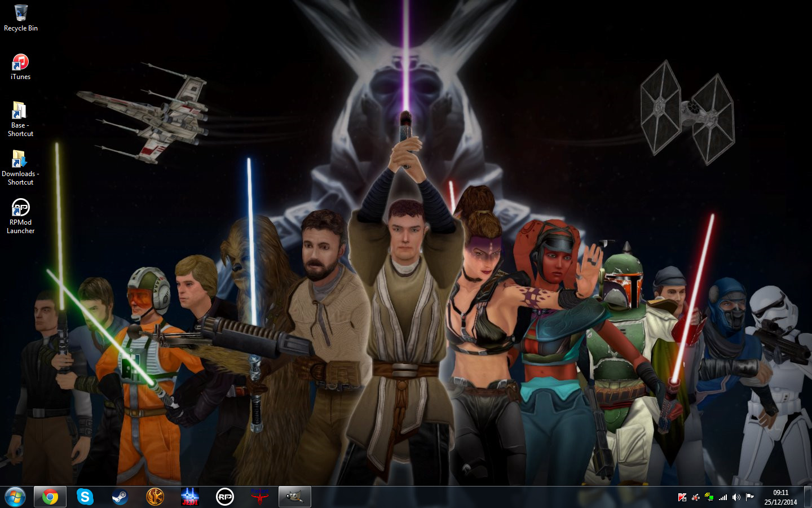This screenshot has height=508, width=812.
Task: Open the volume speaker tray icon
Action: click(x=736, y=497)
